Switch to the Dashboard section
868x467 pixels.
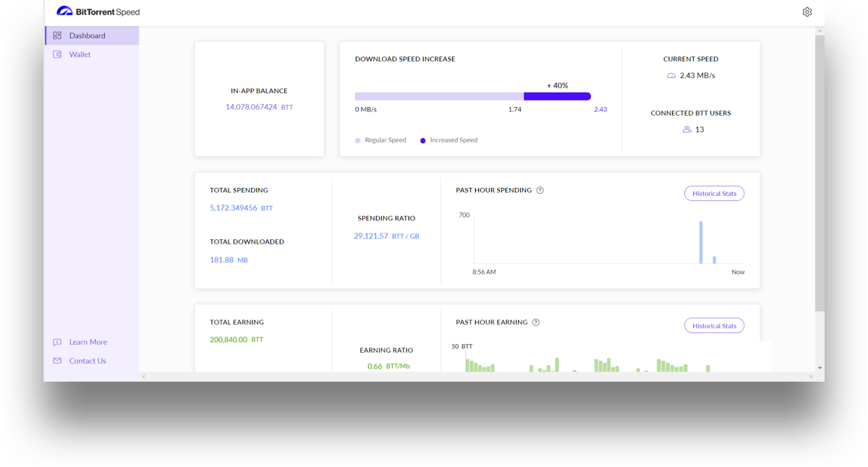point(87,35)
